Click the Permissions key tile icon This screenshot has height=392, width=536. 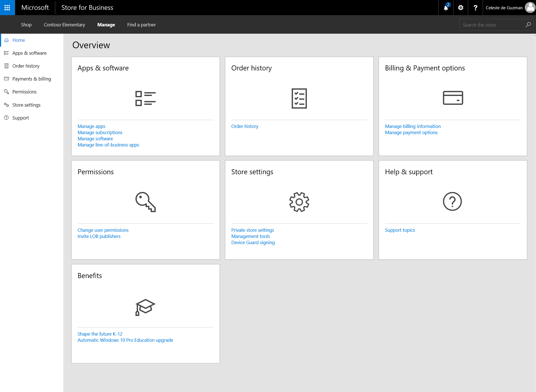[145, 202]
